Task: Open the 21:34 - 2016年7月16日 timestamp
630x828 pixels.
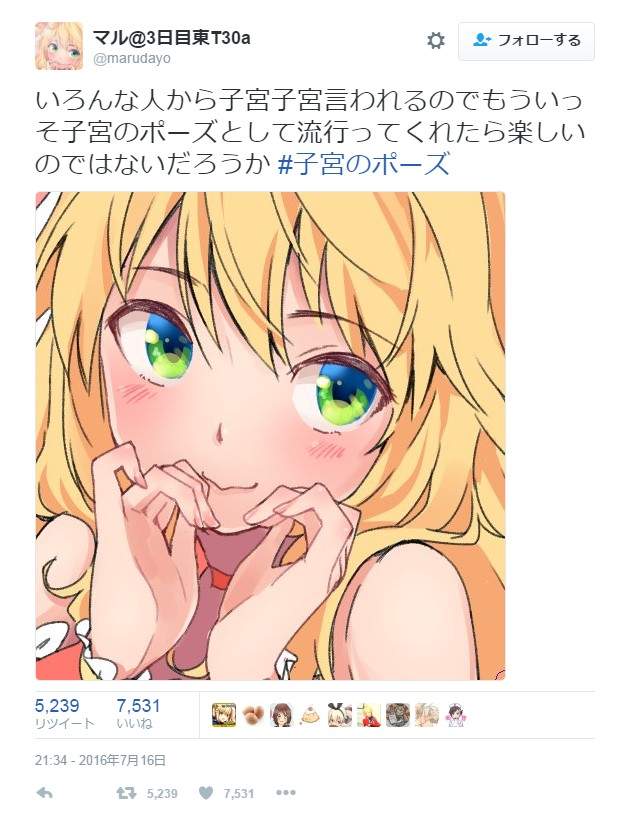Action: (x=100, y=760)
